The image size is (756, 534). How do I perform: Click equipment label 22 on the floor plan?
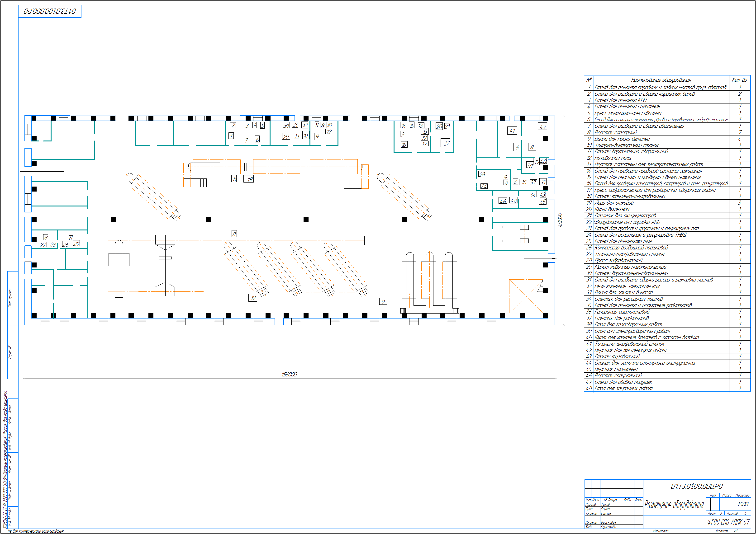click(446, 143)
